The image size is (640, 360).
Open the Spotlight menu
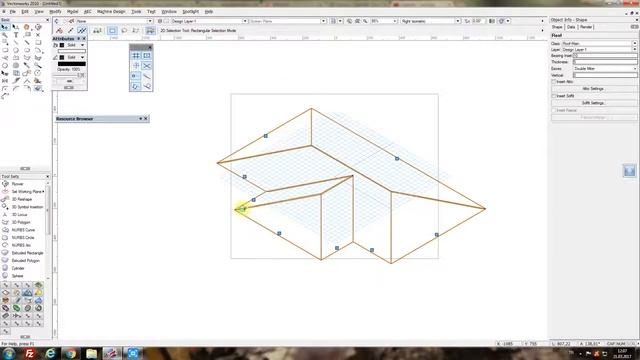click(x=191, y=12)
